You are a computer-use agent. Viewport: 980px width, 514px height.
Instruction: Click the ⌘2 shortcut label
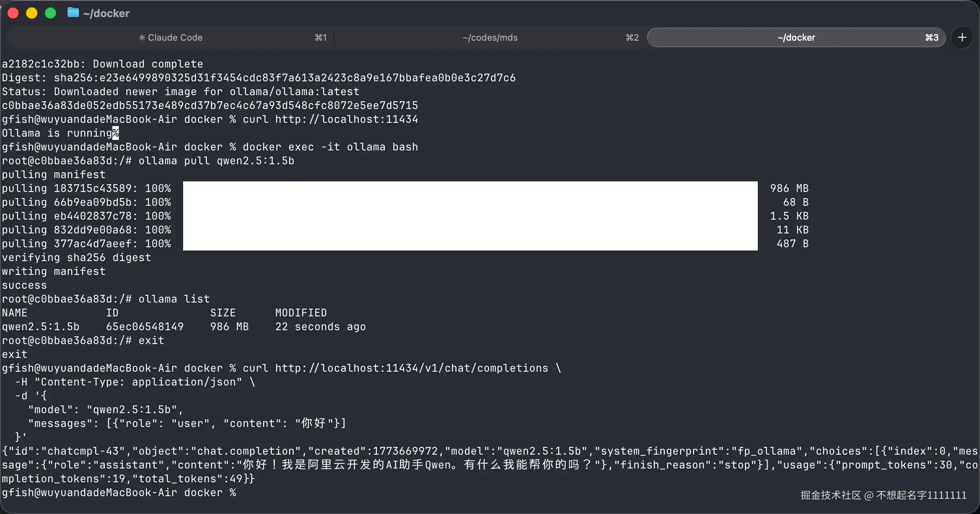click(x=632, y=37)
